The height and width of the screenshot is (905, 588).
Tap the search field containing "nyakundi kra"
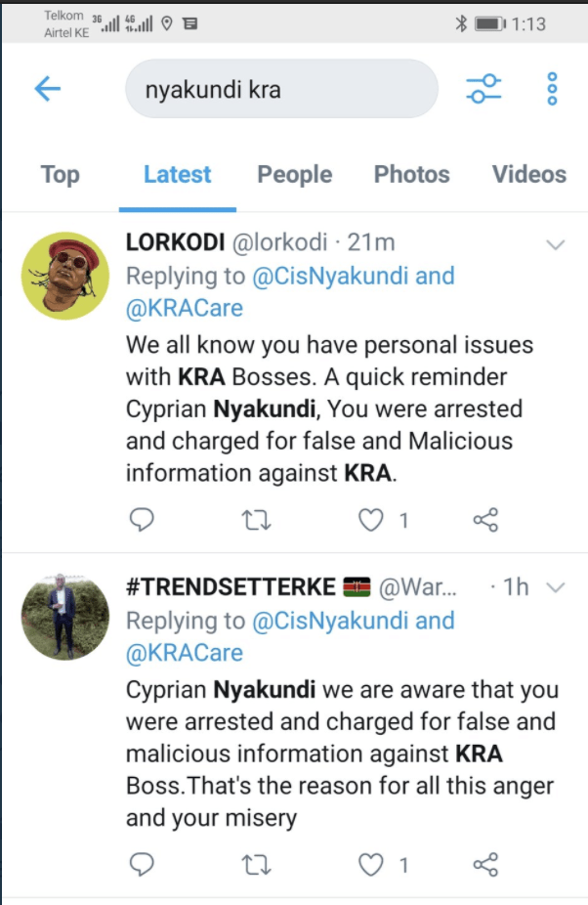(x=281, y=90)
